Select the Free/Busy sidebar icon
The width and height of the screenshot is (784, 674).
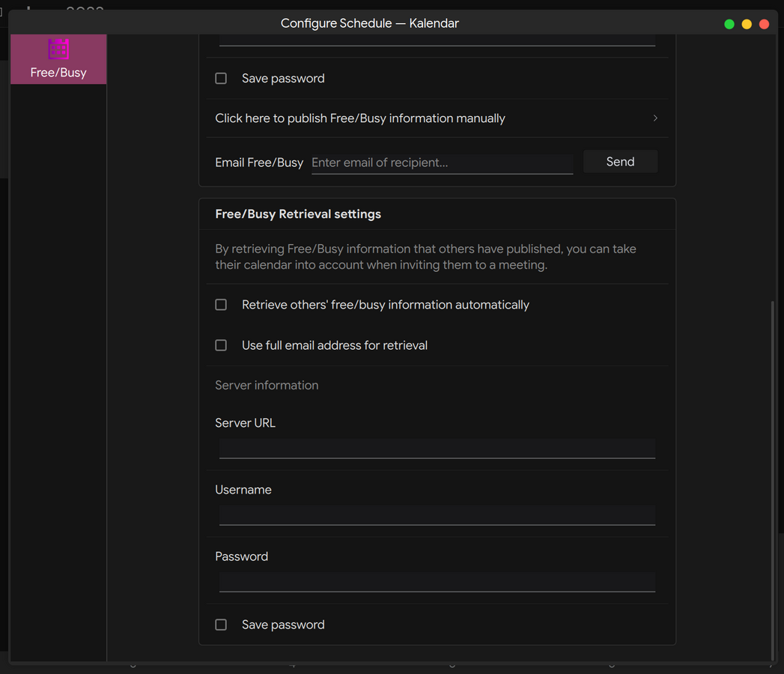coord(58,51)
